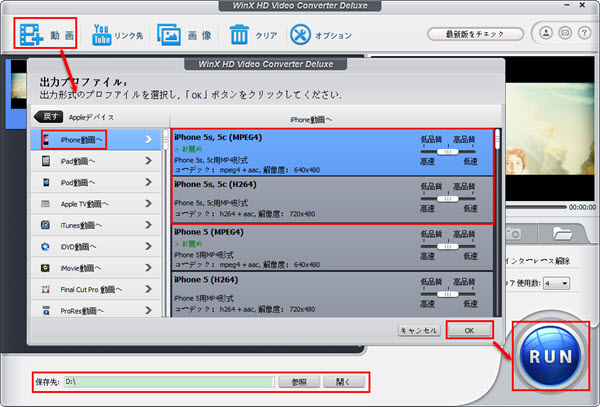Adjust quality slider for iPhone 5 (MPEG4)

coord(448,247)
